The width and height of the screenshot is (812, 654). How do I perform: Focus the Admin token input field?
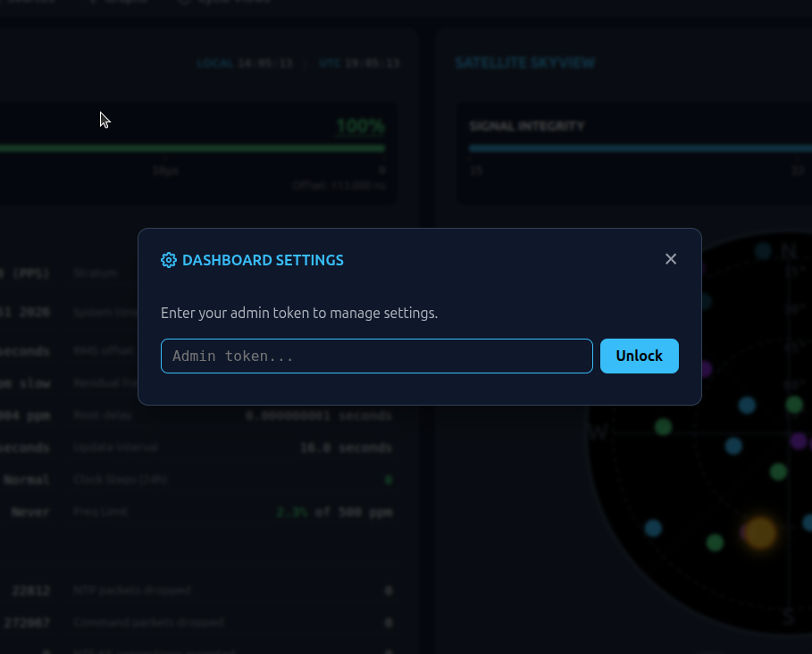coord(376,356)
